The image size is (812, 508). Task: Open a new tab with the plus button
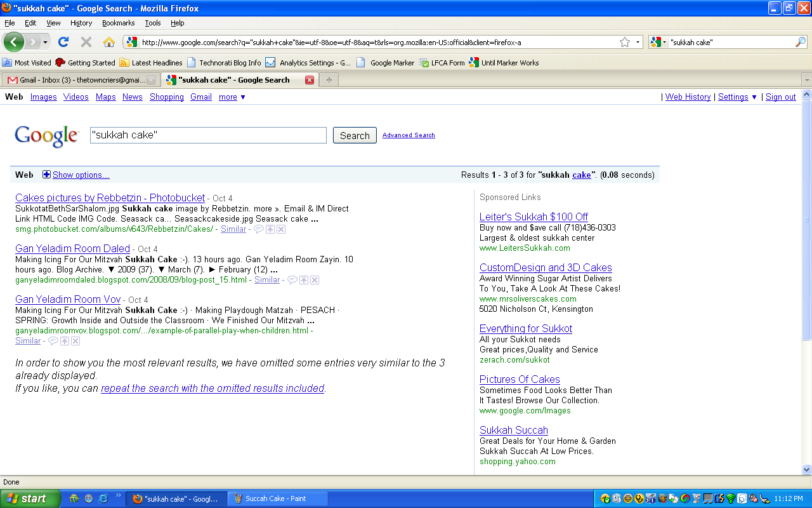pyautogui.click(x=329, y=80)
